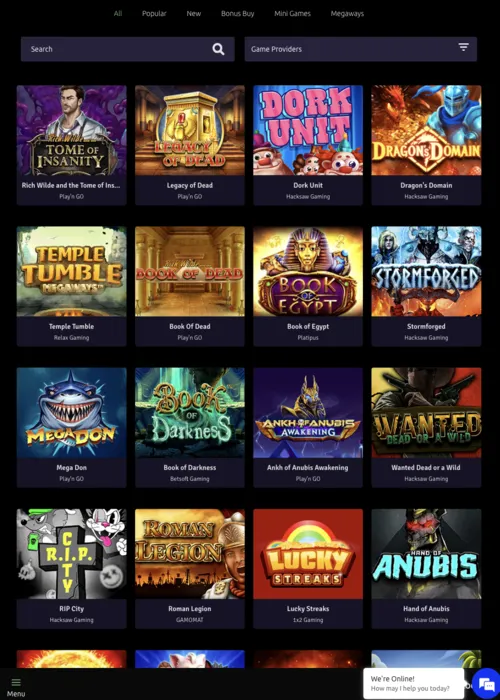Launch the Mega Don shark game

tap(71, 412)
